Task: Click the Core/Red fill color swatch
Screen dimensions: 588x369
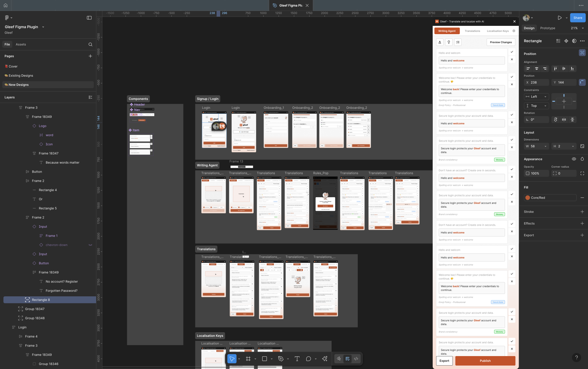Action: pyautogui.click(x=527, y=198)
